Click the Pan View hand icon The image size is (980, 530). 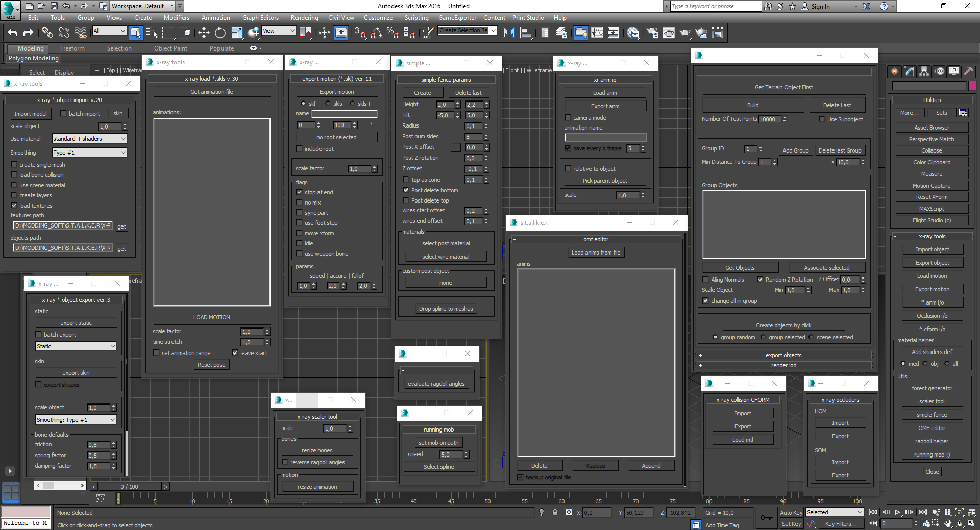tap(948, 523)
